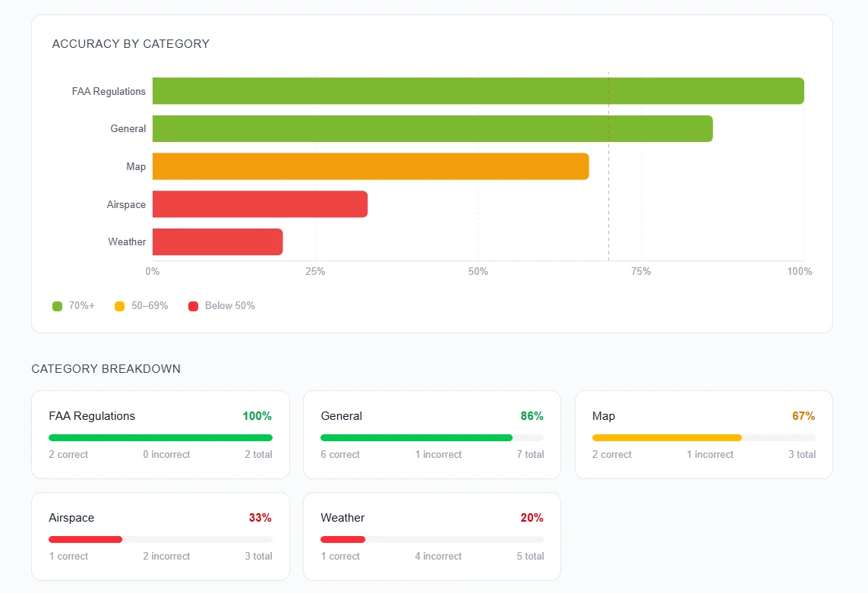Viewport: 868px width, 593px height.
Task: Click '1 incorrect' on General card
Action: (438, 454)
